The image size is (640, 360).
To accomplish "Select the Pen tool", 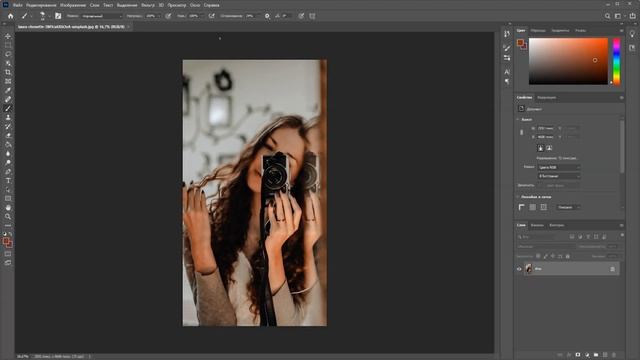I will tap(8, 171).
